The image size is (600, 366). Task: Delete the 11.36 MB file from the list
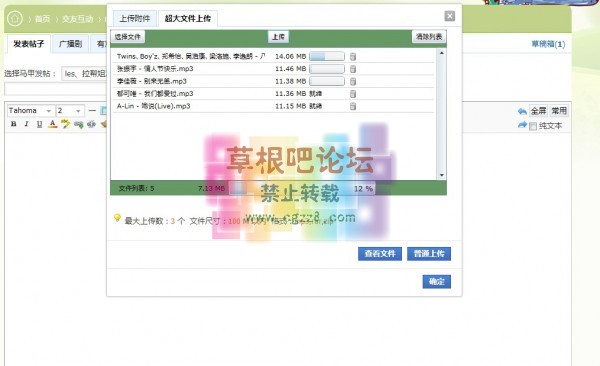pos(353,94)
